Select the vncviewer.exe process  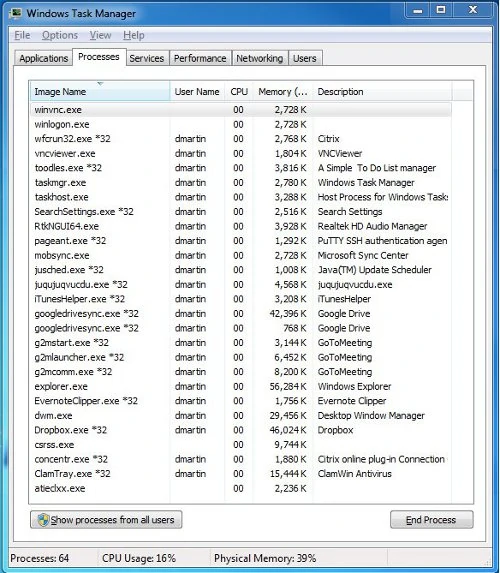click(x=240, y=153)
